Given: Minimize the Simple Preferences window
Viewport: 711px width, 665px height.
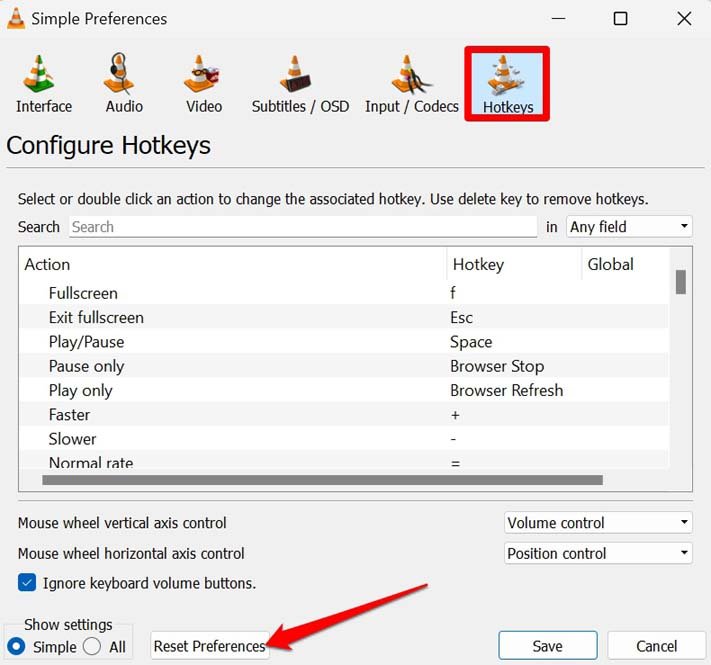Looking at the screenshot, I should pyautogui.click(x=559, y=19).
